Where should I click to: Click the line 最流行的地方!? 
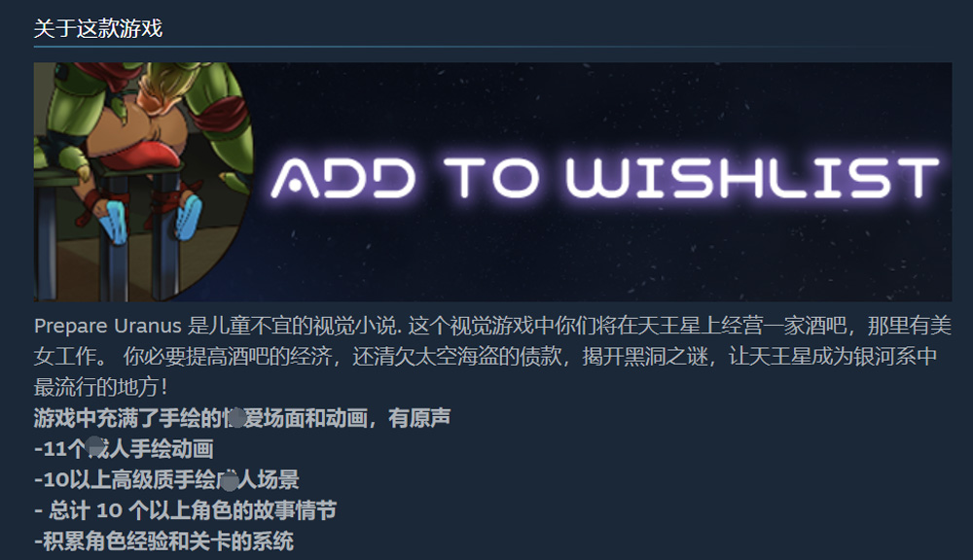tap(100, 388)
